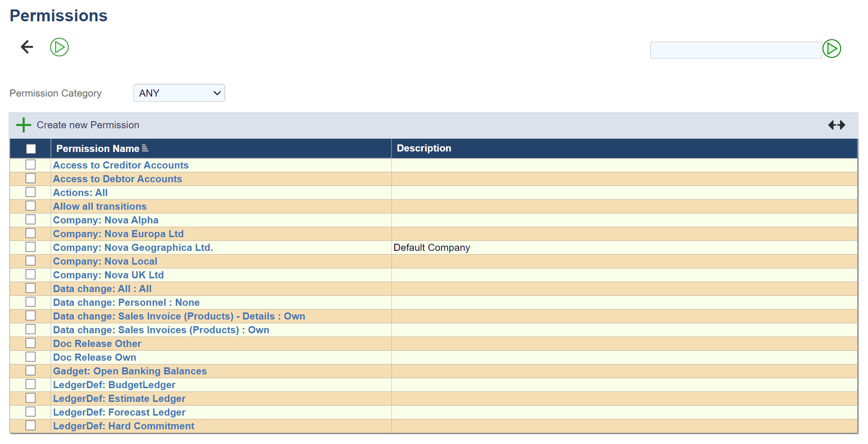This screenshot has width=868, height=444.
Task: Click the green go icon next to search box
Action: (x=832, y=49)
